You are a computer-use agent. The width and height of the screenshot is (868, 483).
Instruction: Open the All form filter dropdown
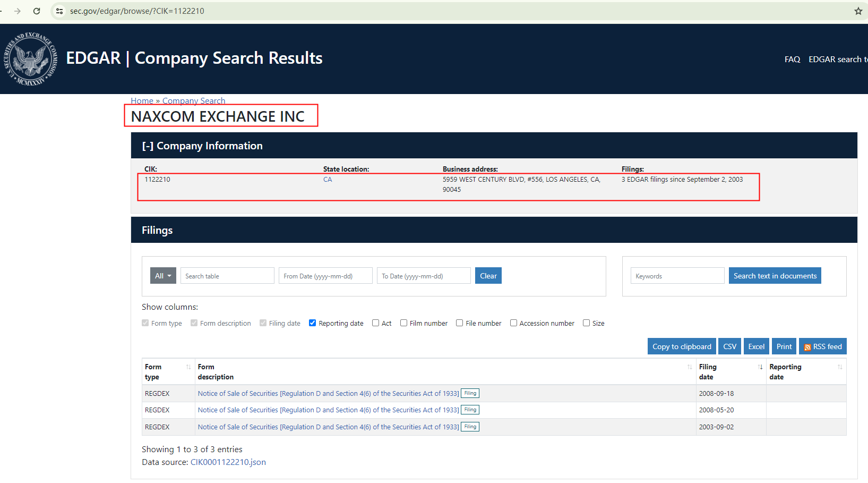point(163,276)
